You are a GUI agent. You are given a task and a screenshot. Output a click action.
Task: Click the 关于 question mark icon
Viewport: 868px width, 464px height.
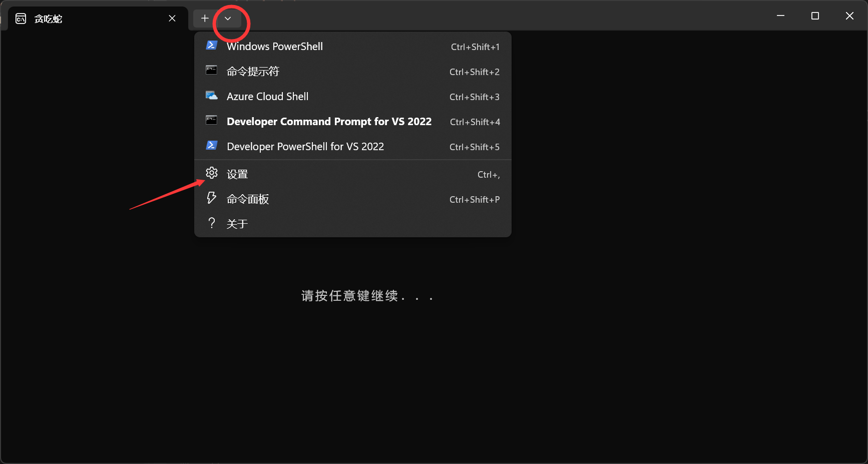212,223
